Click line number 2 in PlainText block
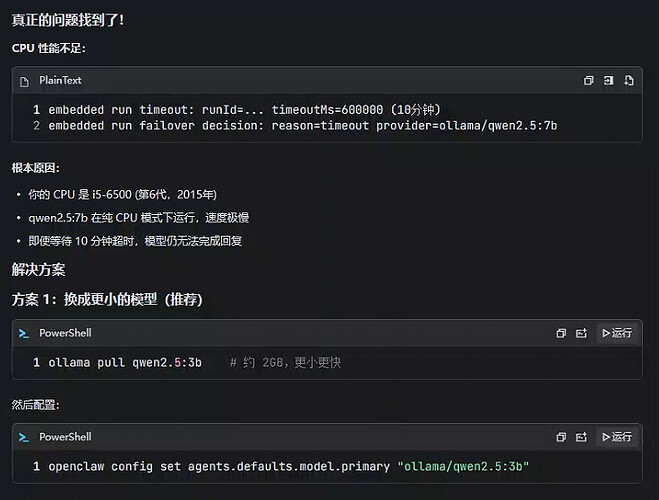 click(37, 126)
